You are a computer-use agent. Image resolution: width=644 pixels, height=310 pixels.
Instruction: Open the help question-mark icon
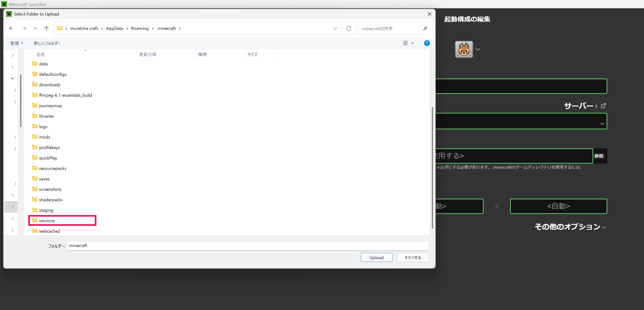click(427, 43)
